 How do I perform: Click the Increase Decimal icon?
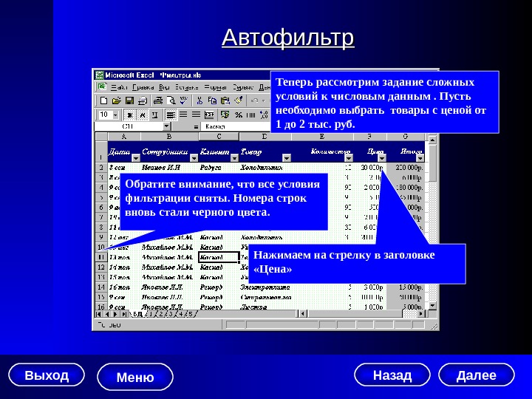(x=264, y=115)
